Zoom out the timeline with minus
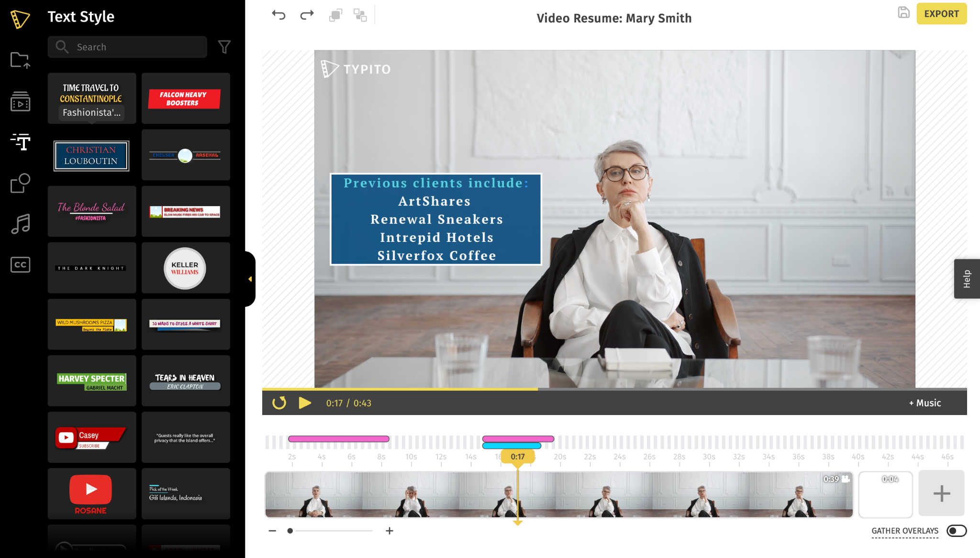 (x=272, y=531)
